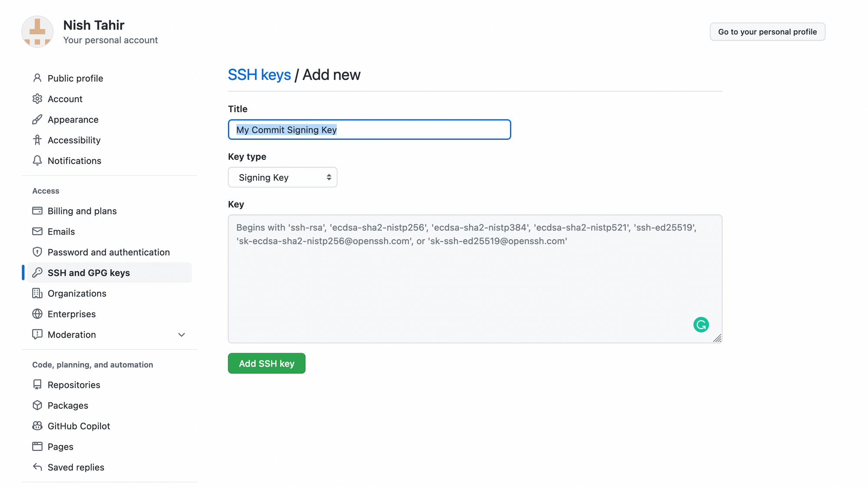Click the Billing and plans card icon
The image size is (868, 487).
coord(37,211)
